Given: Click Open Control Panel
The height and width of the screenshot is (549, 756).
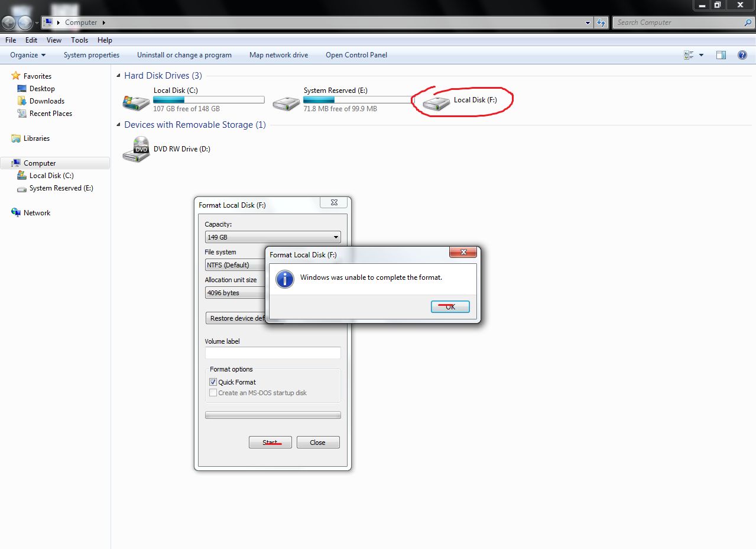Looking at the screenshot, I should (x=356, y=55).
